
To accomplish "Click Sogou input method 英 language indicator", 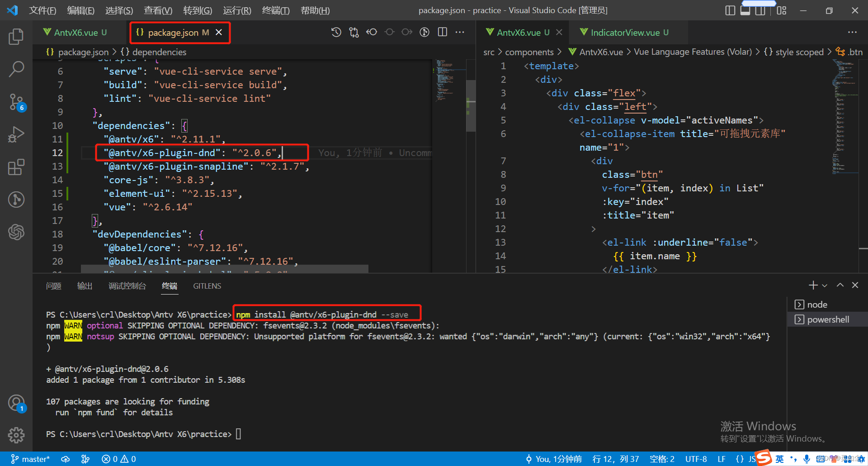I will click(779, 459).
